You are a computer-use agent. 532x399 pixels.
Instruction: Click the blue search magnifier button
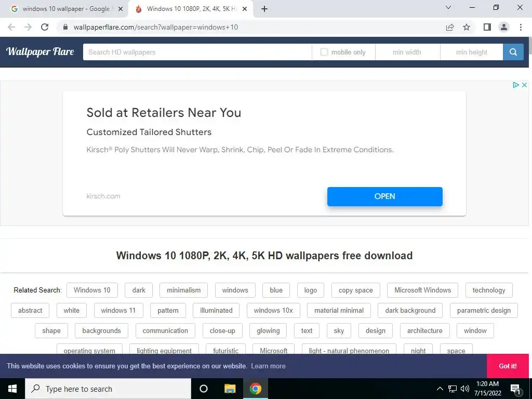[x=513, y=52]
